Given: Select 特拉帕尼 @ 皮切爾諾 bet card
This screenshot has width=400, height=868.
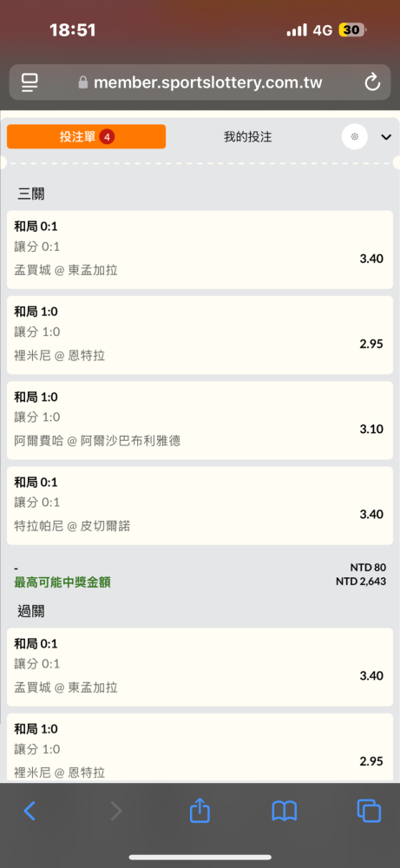Looking at the screenshot, I should point(200,505).
